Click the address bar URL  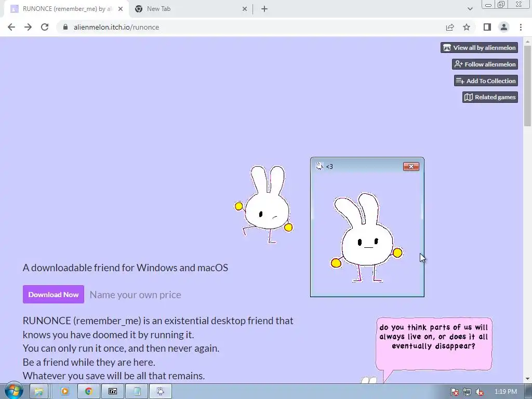click(x=116, y=27)
